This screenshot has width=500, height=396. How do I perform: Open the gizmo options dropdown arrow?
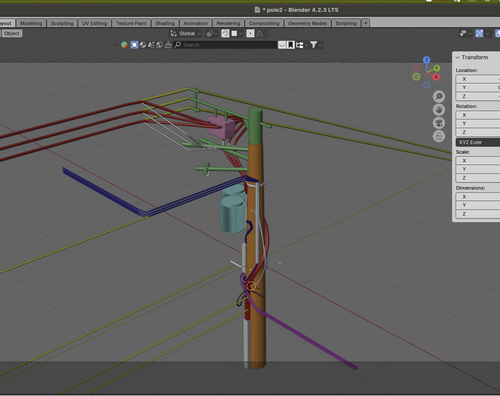pyautogui.click(x=488, y=33)
